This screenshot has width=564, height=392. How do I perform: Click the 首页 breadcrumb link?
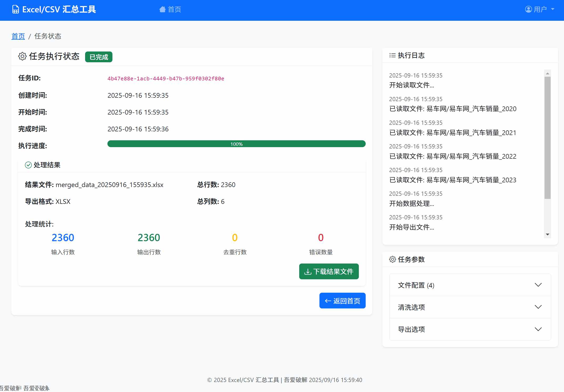pyautogui.click(x=18, y=36)
